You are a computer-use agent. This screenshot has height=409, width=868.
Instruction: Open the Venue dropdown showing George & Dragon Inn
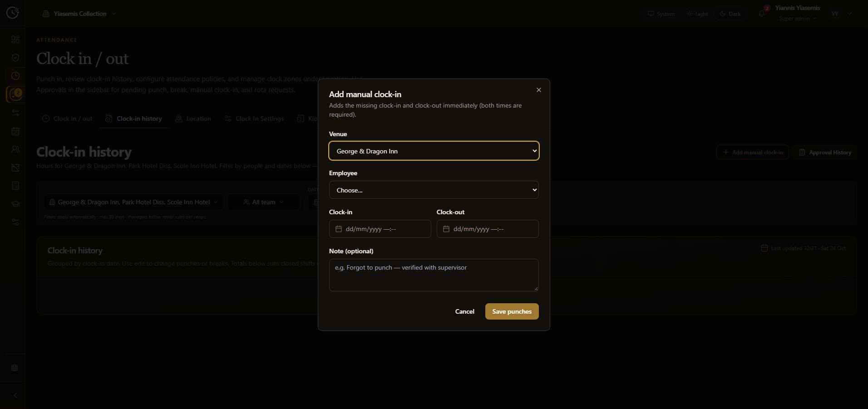pos(434,151)
